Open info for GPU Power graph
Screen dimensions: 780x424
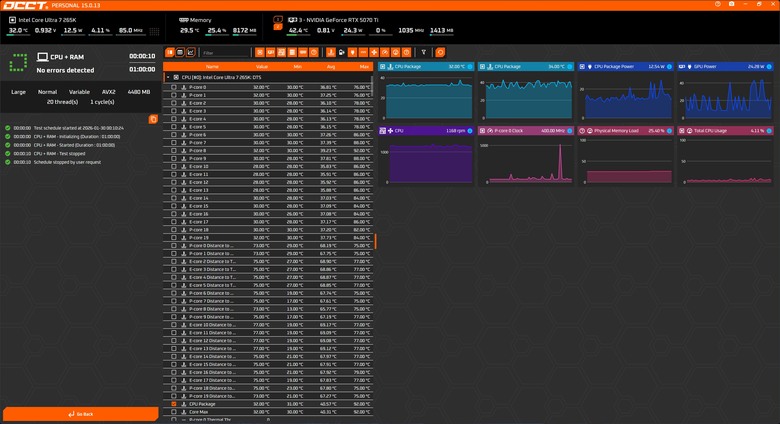770,67
